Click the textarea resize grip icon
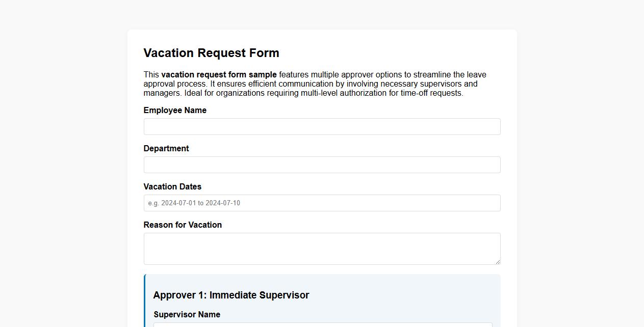This screenshot has height=327, width=644. click(x=498, y=261)
